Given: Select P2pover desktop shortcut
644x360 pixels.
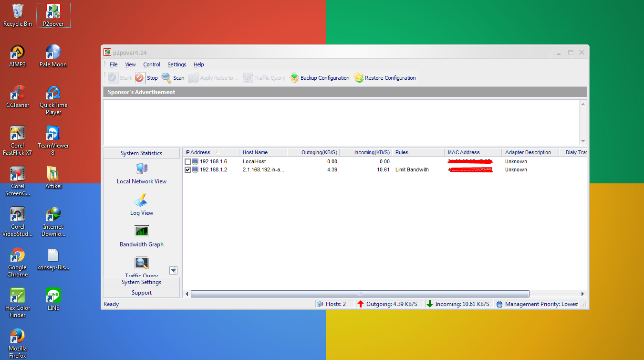Looking at the screenshot, I should 53,15.
